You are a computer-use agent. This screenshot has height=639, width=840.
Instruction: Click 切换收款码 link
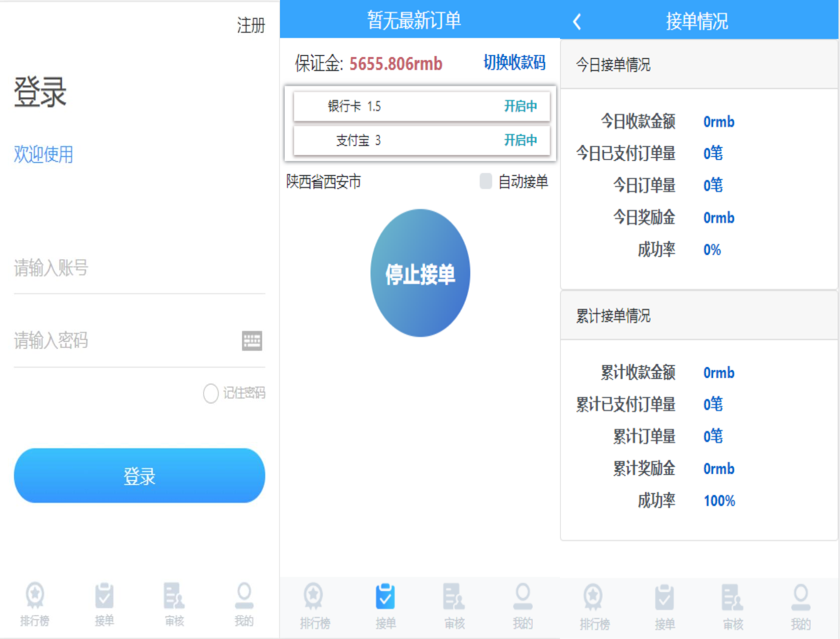coord(514,63)
